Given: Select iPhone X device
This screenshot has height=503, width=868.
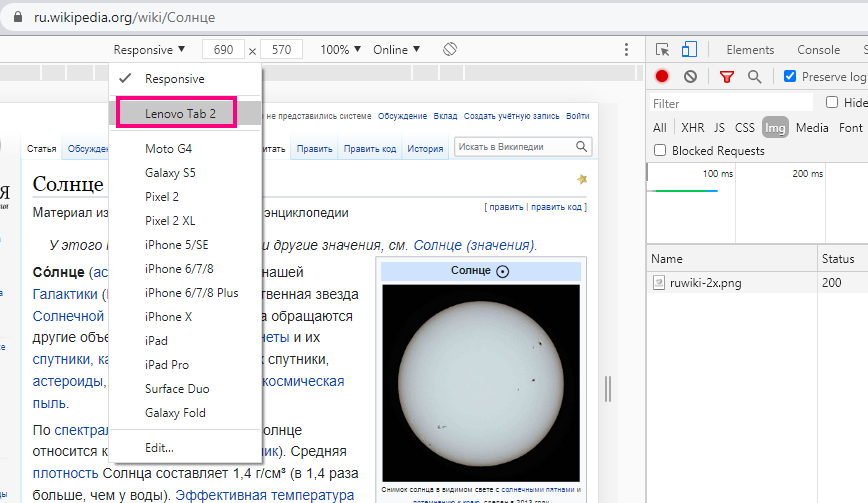Looking at the screenshot, I should click(185, 317).
